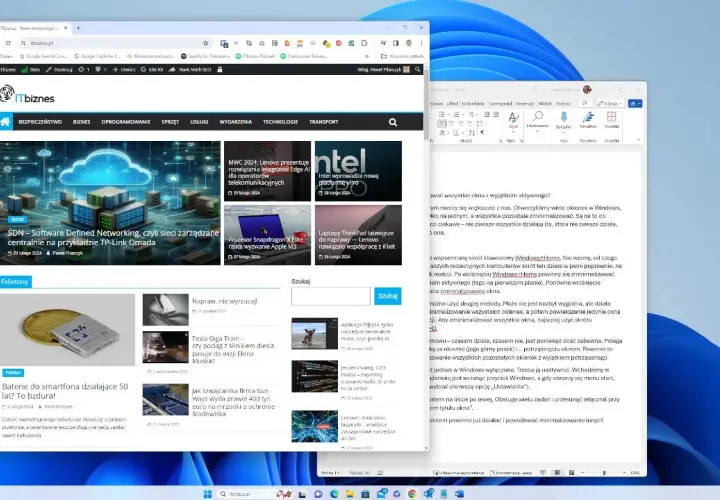
Task: Open Edytowanie search dropdown in Word
Action: pos(537,120)
